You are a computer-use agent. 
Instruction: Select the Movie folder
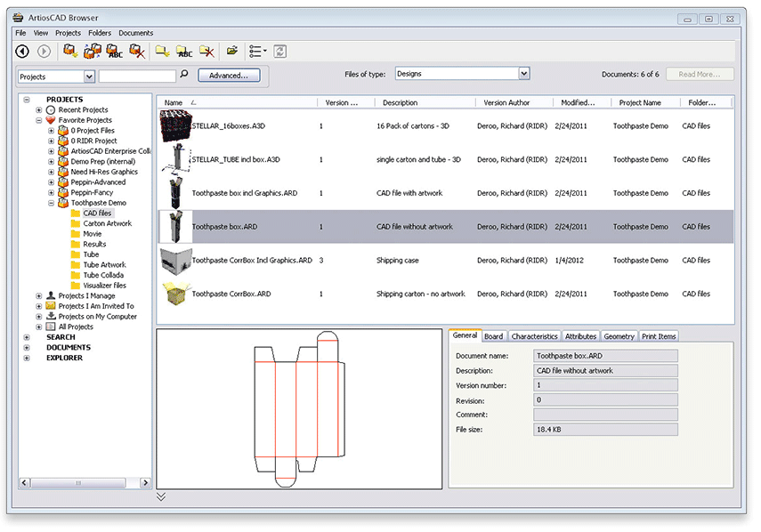pyautogui.click(x=93, y=234)
